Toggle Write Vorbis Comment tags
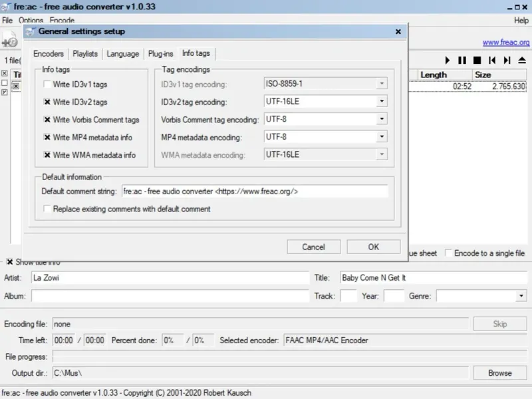Image resolution: width=532 pixels, height=399 pixels. point(47,120)
